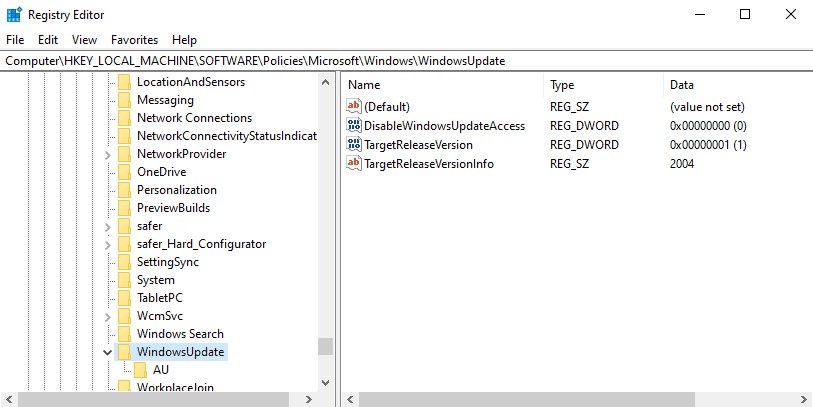Select the OneDrive folder icon

pyautogui.click(x=124, y=172)
